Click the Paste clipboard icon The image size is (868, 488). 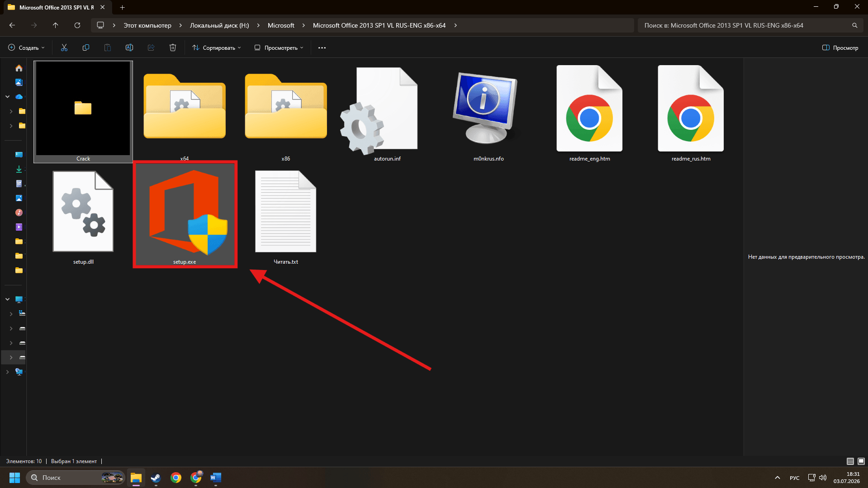pyautogui.click(x=108, y=47)
